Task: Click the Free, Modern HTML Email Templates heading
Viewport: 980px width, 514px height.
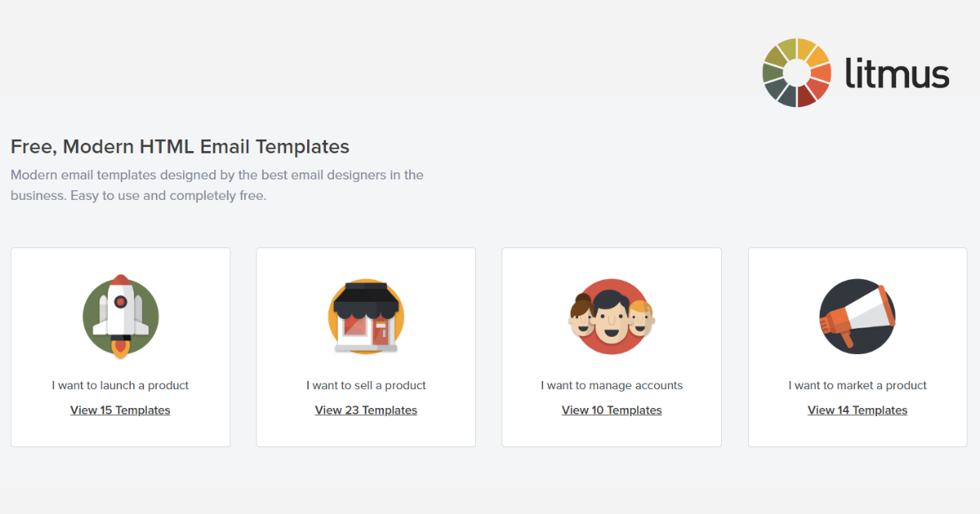Action: click(180, 147)
